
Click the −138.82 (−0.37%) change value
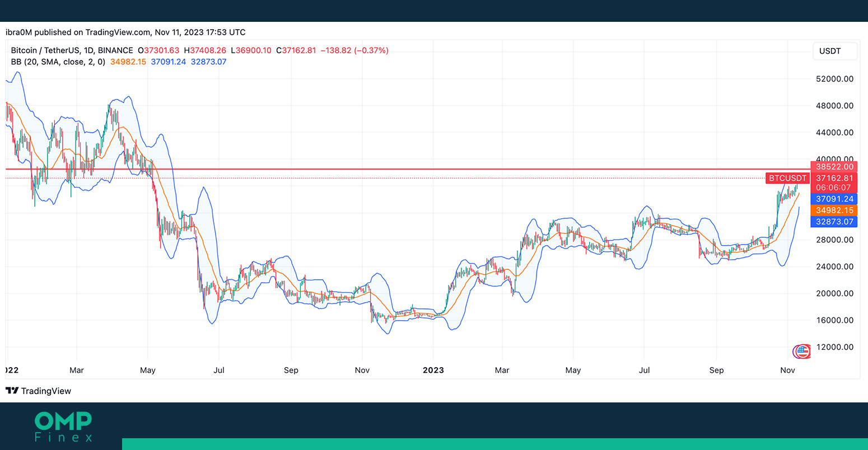pyautogui.click(x=354, y=50)
